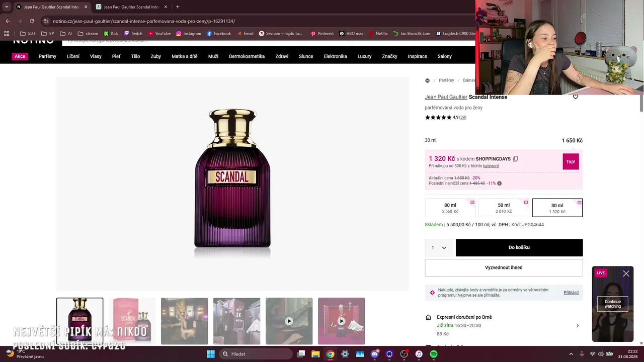Open volume control in system tray
Screen dimensions: 644x362
click(x=600, y=354)
